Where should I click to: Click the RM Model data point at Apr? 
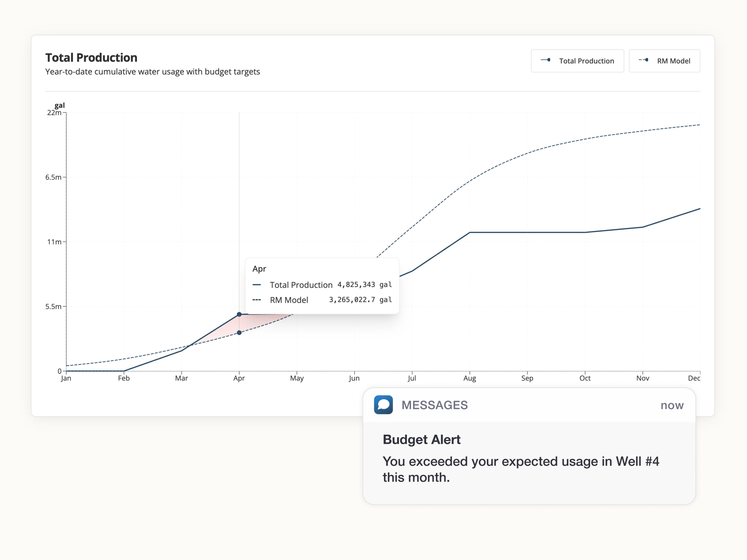(239, 333)
